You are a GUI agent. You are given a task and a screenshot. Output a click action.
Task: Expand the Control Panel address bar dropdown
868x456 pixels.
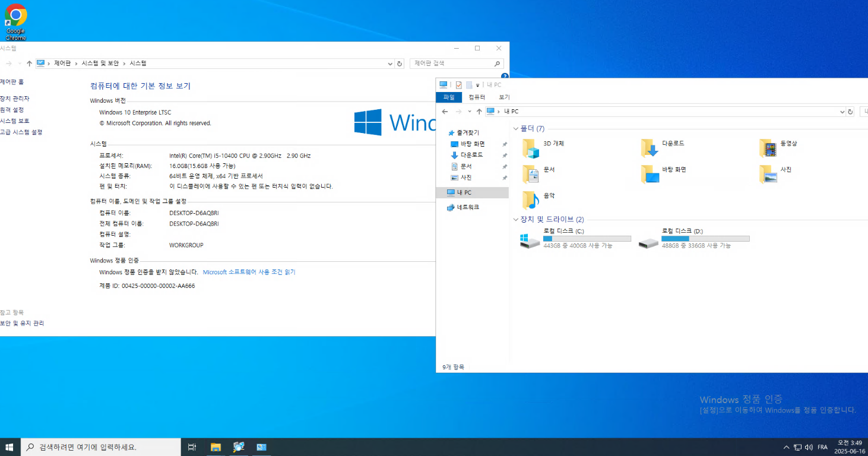tap(390, 64)
